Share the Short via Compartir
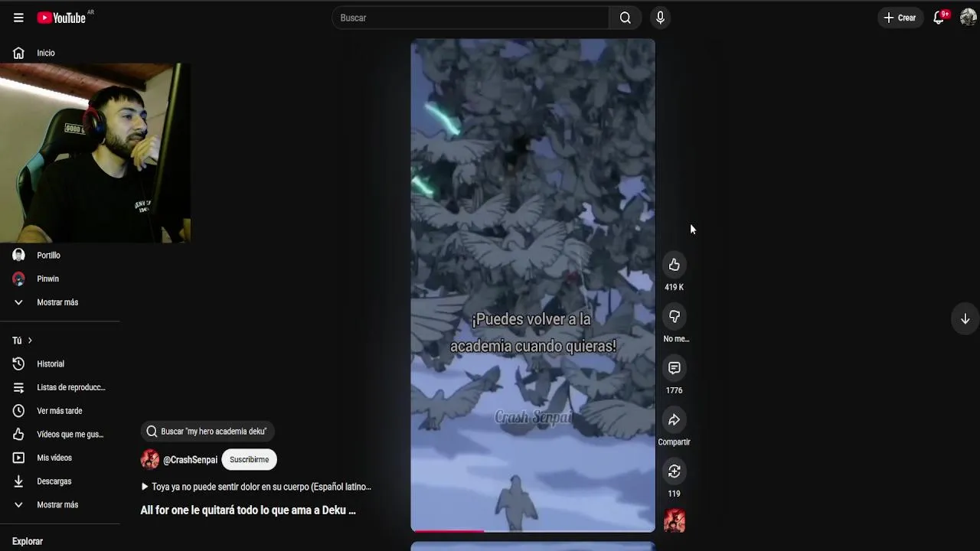This screenshot has width=980, height=551. [674, 420]
